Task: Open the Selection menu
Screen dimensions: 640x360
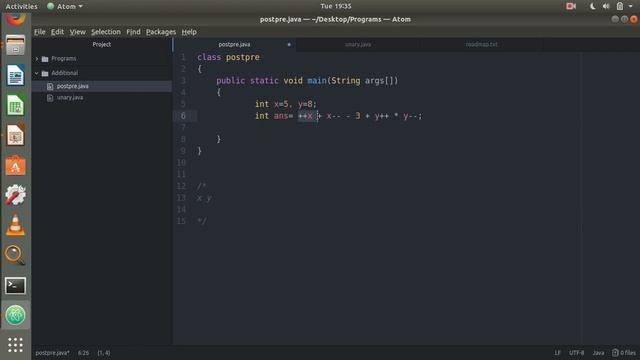Action: 106,32
